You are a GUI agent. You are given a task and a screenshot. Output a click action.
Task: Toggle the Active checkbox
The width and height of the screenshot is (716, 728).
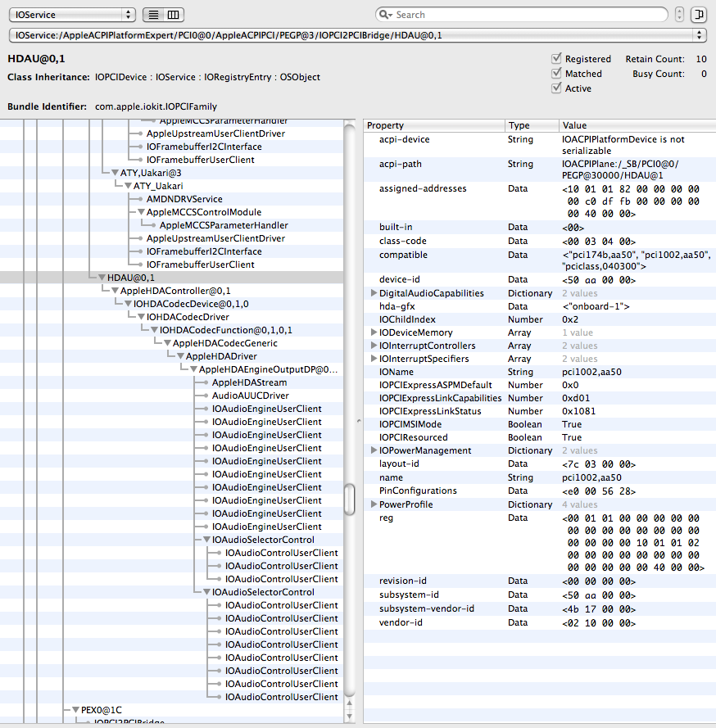556,88
